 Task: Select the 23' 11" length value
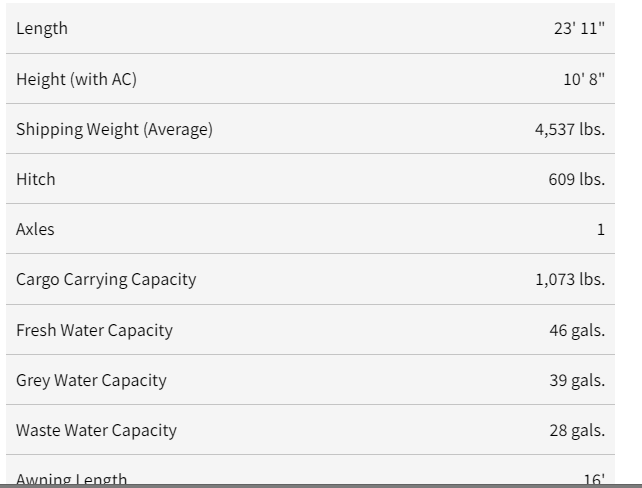click(579, 28)
